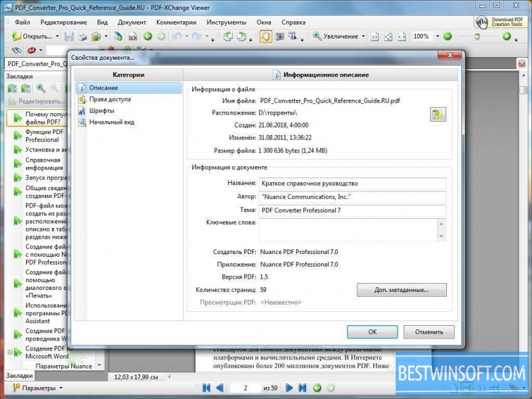Click Download PDF Creation Tools button

pyautogui.click(x=501, y=23)
